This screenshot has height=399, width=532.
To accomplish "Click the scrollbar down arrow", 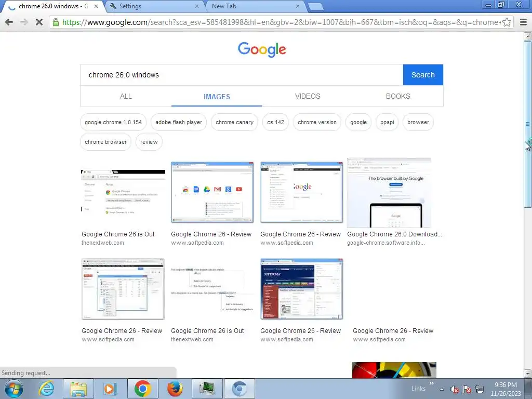I will tap(528, 373).
